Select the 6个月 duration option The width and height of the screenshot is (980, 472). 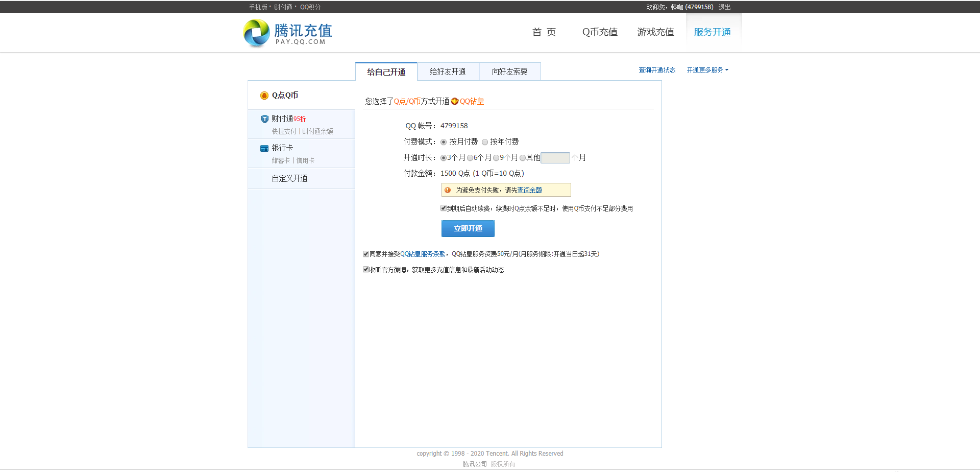470,158
